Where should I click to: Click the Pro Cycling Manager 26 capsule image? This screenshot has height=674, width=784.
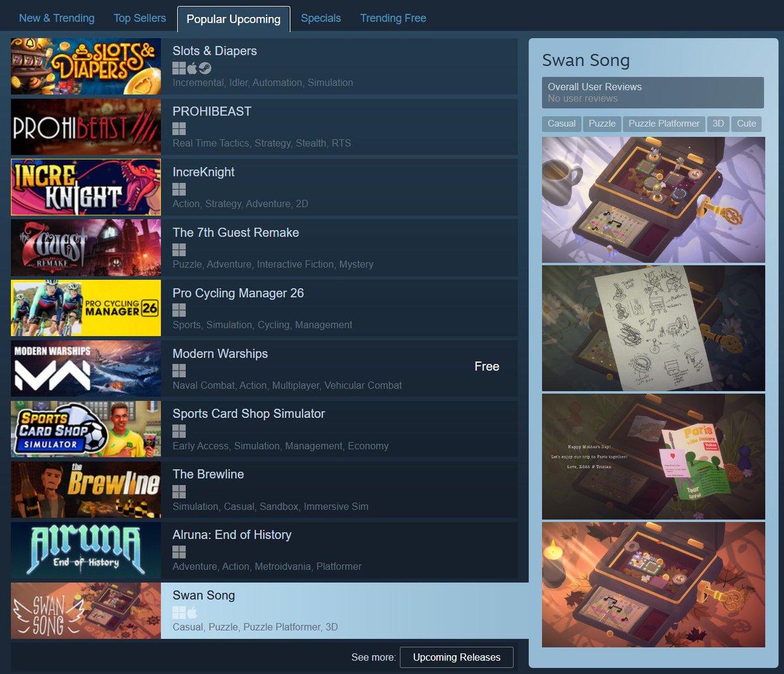pos(86,308)
